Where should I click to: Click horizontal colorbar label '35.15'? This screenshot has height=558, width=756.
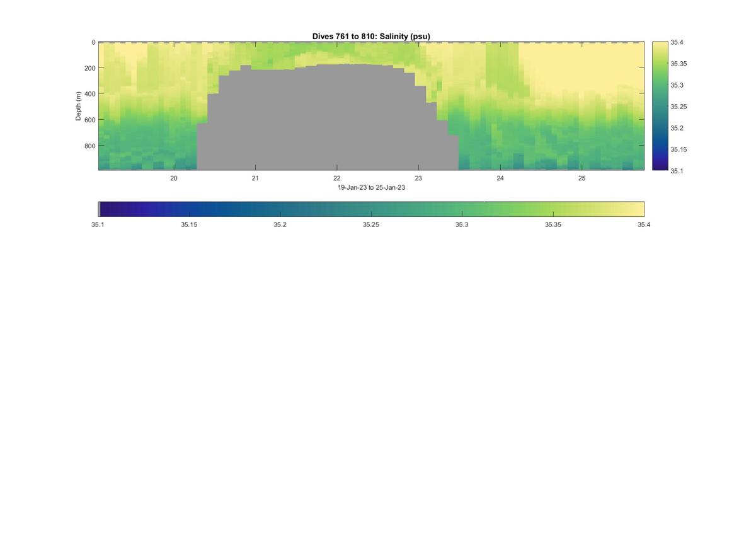pyautogui.click(x=189, y=224)
